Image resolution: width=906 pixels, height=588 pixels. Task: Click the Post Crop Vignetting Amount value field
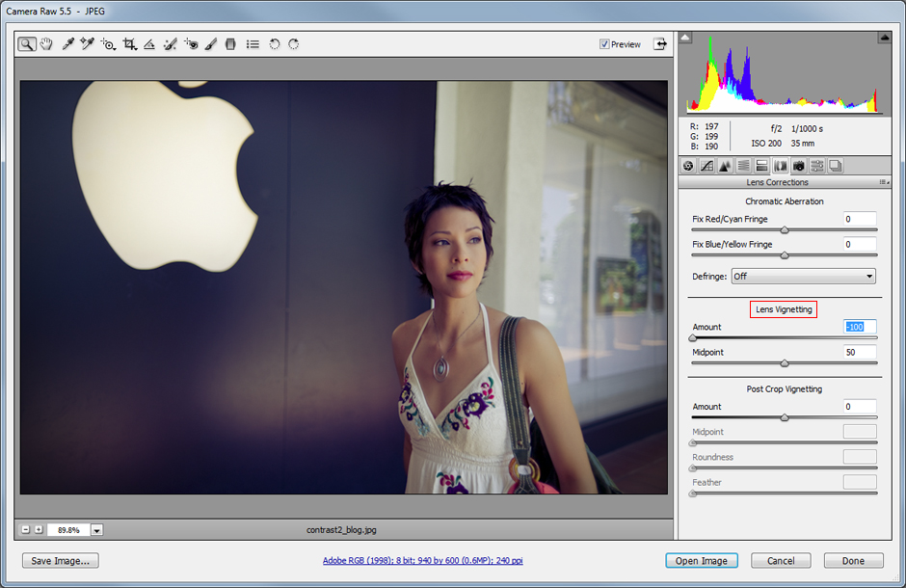[x=860, y=407]
